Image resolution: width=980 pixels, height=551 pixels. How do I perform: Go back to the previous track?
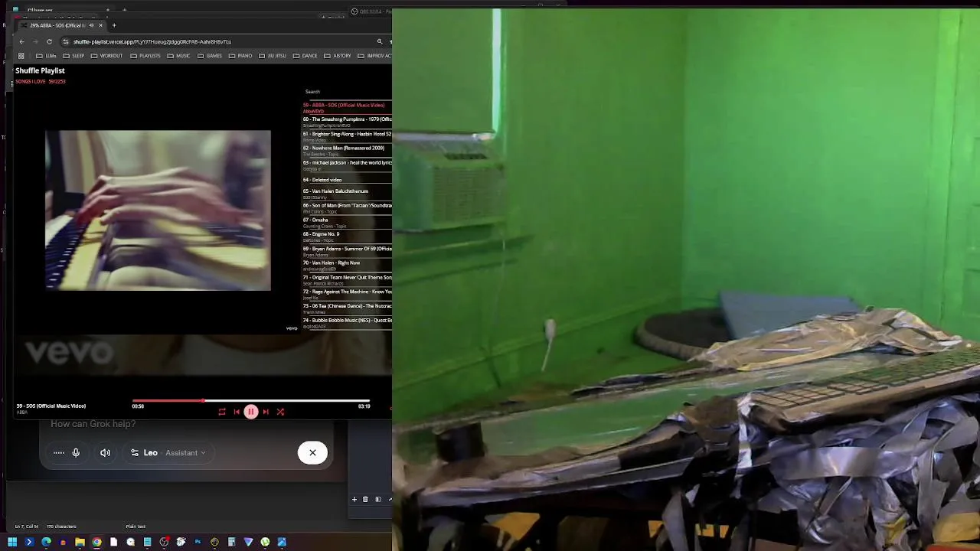tap(237, 412)
